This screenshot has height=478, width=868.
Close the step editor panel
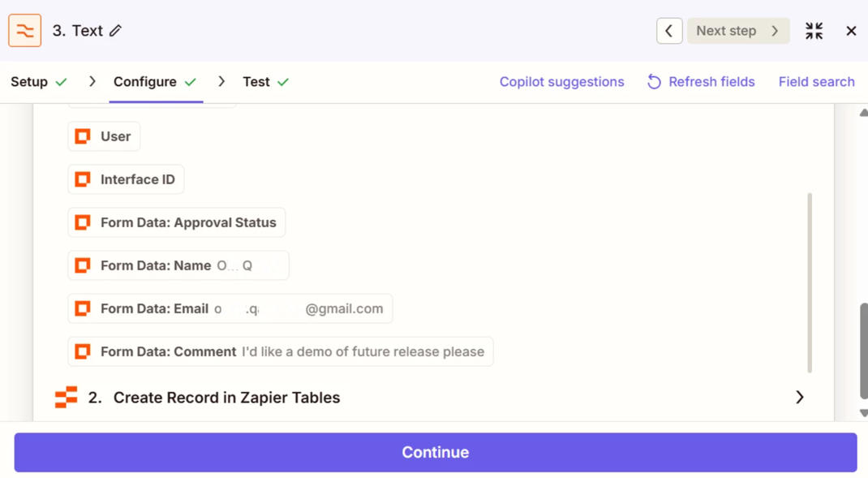click(x=851, y=31)
